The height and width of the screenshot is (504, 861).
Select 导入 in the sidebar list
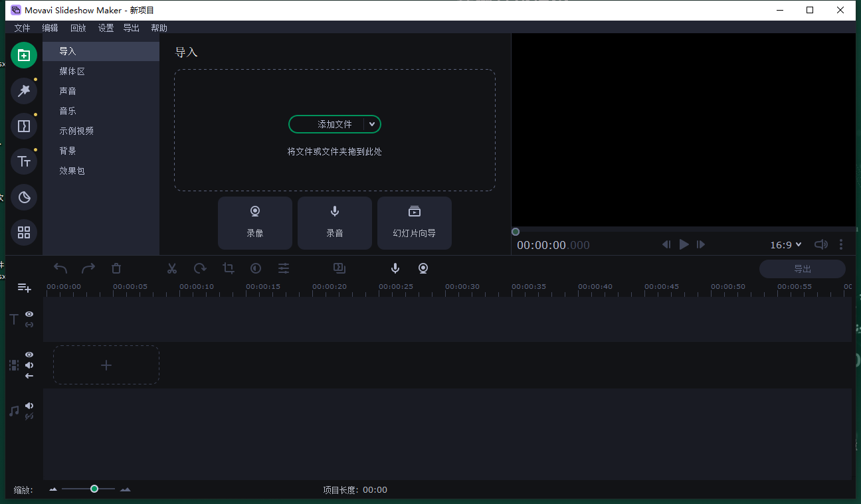click(x=101, y=51)
